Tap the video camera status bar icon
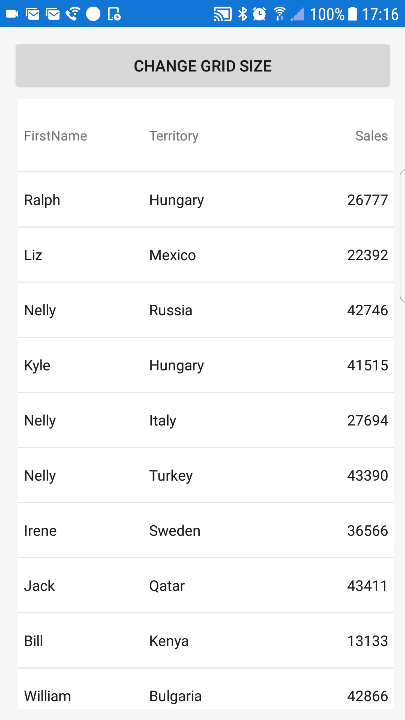405x720 pixels. pos(12,14)
